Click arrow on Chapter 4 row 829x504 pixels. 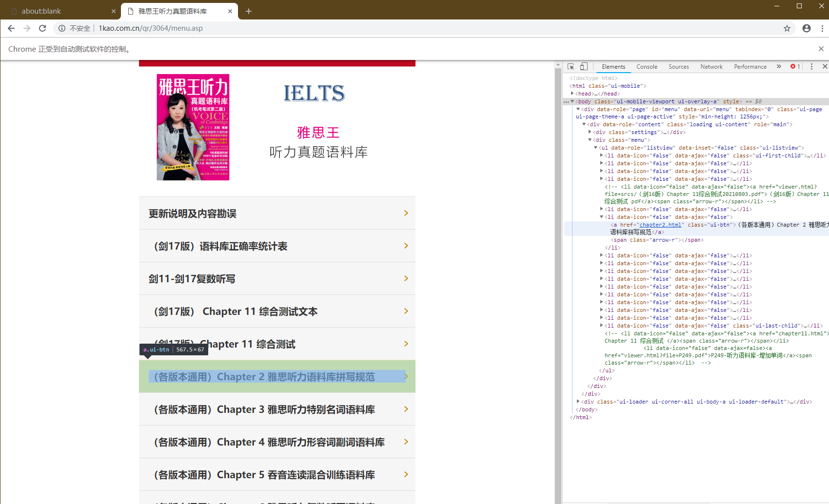(406, 442)
